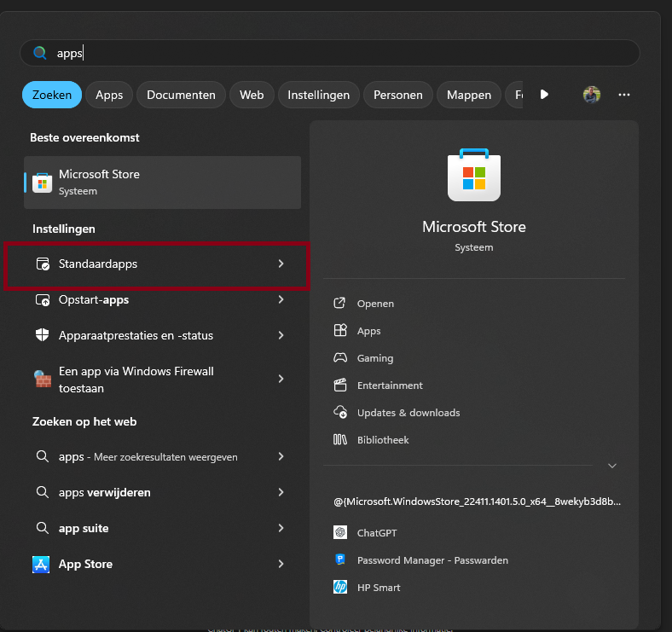Expand the Apparaatprestaties en -status chevron
The width and height of the screenshot is (672, 632).
(x=281, y=335)
